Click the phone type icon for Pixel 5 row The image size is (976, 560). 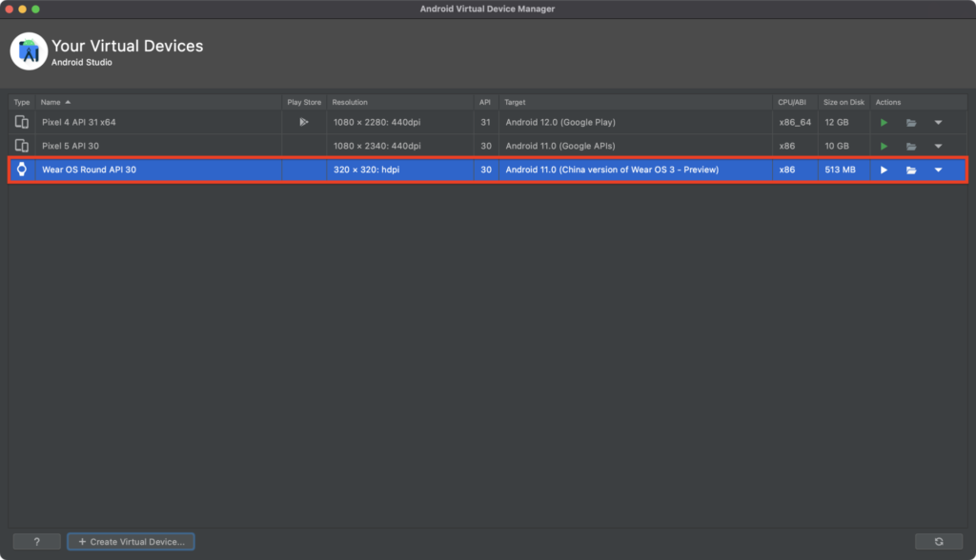click(x=22, y=146)
